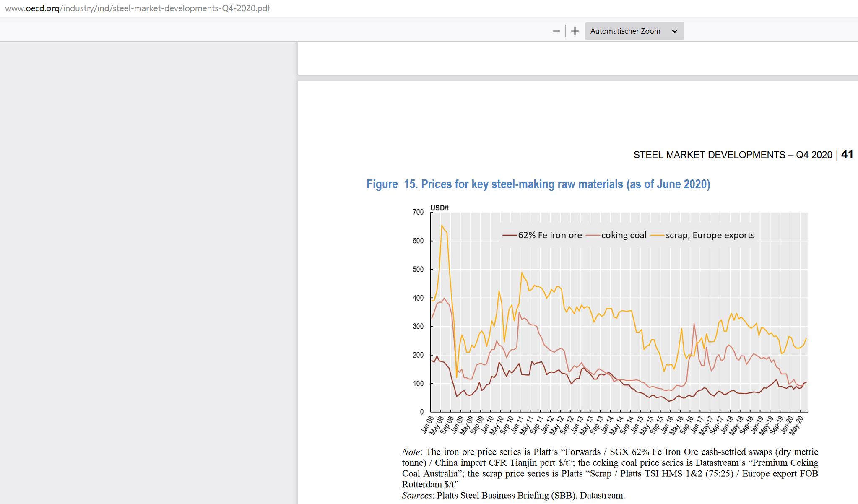858x504 pixels.
Task: Click the chevron arrow of zoom selector
Action: tap(674, 31)
